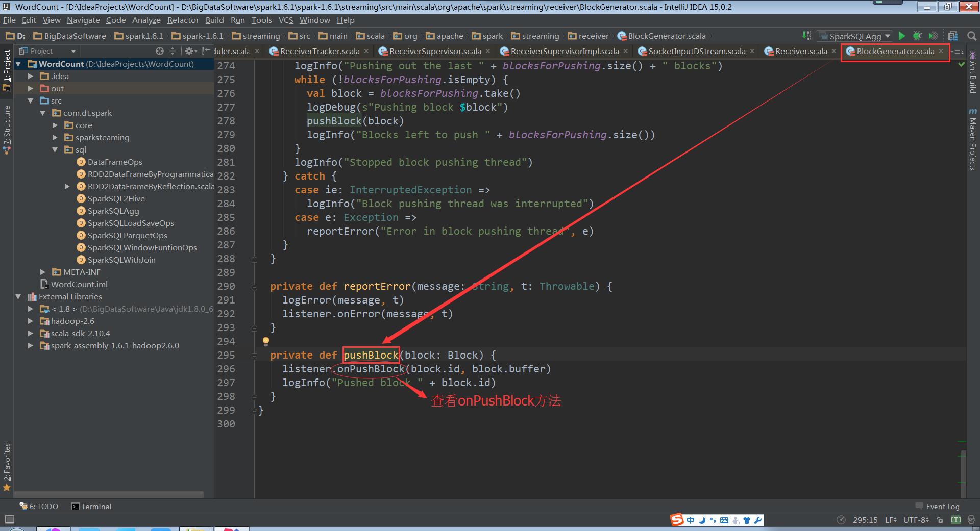Viewport: 980px width, 531px height.
Task: Collapse all items in Project tree
Action: pos(172,51)
